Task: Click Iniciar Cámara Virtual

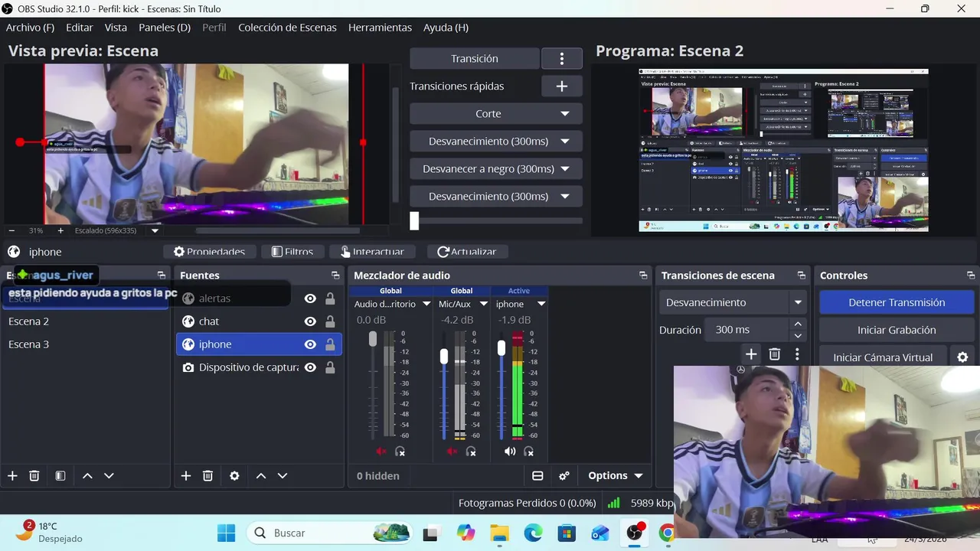Action: point(883,357)
